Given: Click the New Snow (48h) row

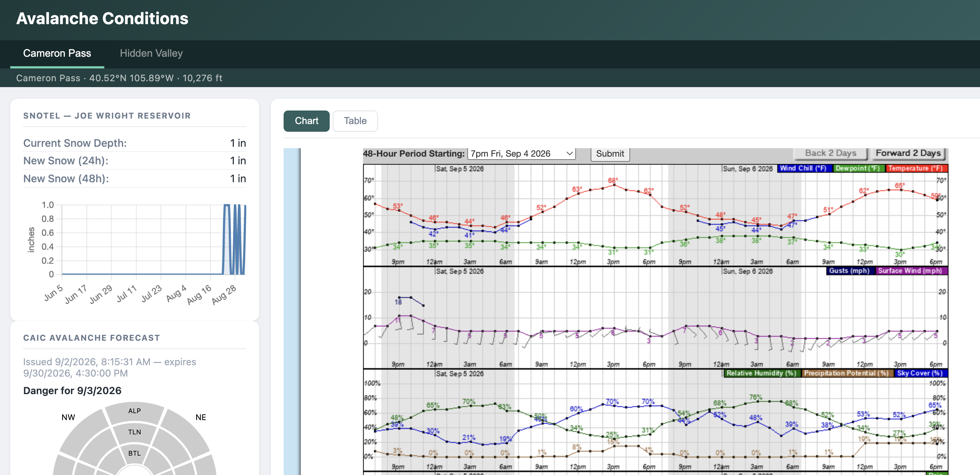Looking at the screenshot, I should pos(134,179).
